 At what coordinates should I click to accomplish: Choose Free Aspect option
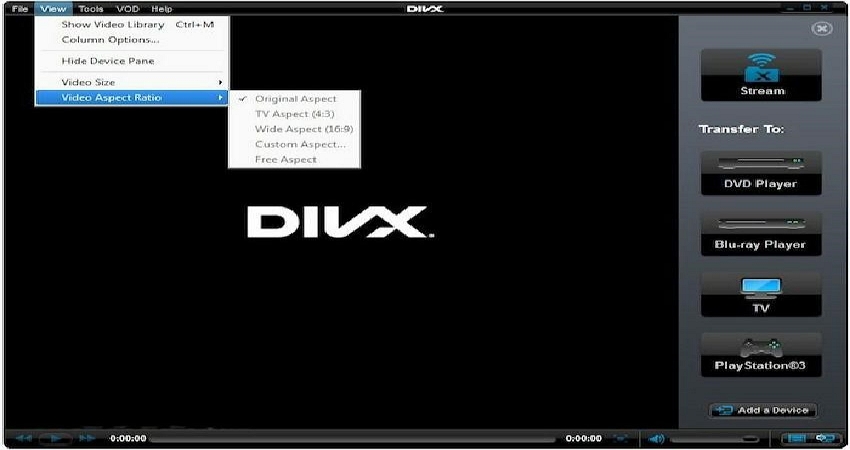click(x=295, y=159)
